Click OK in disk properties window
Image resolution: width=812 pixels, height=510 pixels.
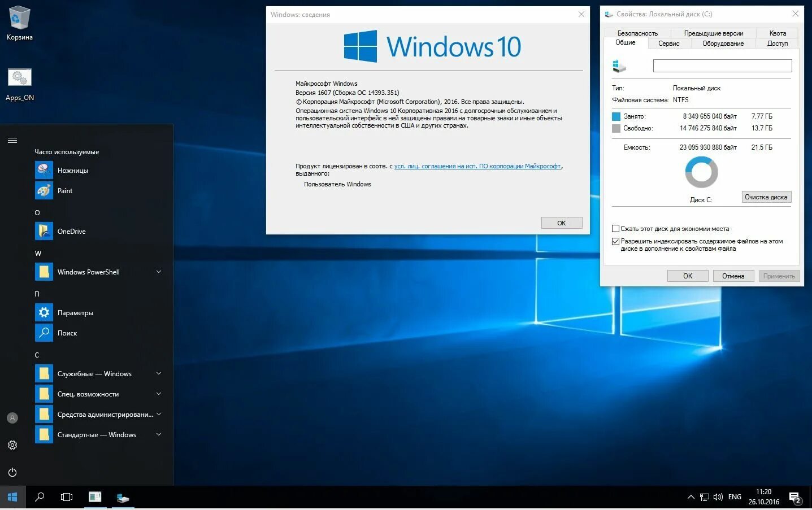click(688, 276)
